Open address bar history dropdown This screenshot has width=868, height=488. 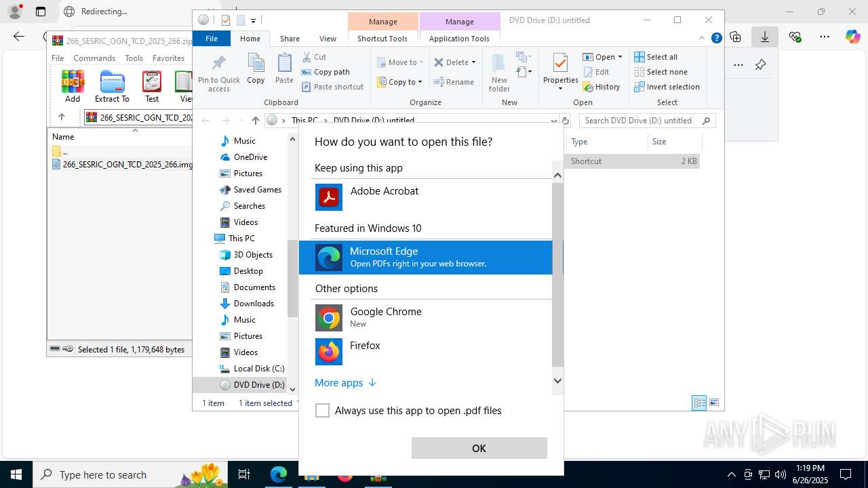pyautogui.click(x=554, y=121)
